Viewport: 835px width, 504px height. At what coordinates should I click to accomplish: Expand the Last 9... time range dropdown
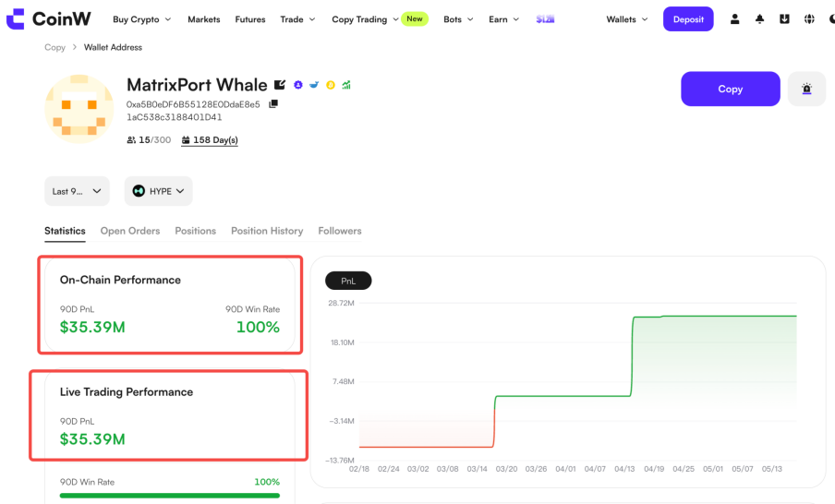click(78, 191)
